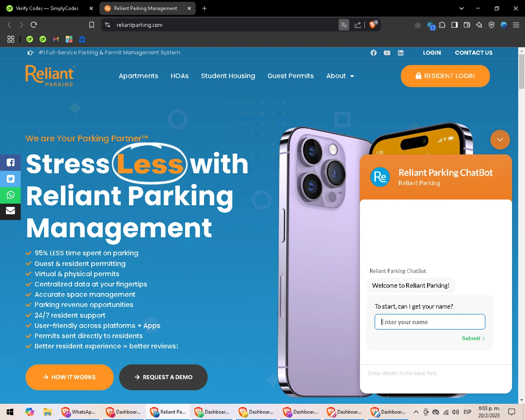This screenshot has width=525, height=420.
Task: Open the tab search dropdown arrow
Action: [461, 8]
